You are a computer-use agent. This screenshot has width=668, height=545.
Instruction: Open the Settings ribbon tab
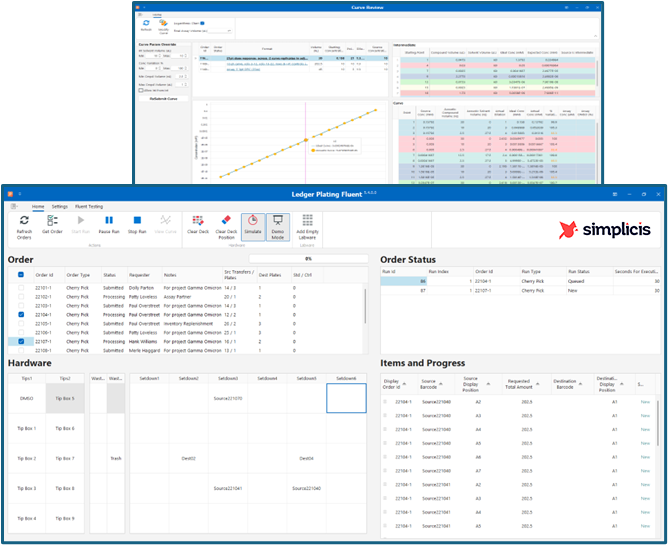pyautogui.click(x=60, y=206)
